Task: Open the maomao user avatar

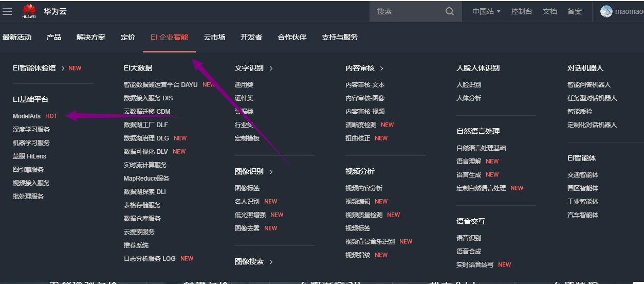Action: pyautogui.click(x=606, y=11)
